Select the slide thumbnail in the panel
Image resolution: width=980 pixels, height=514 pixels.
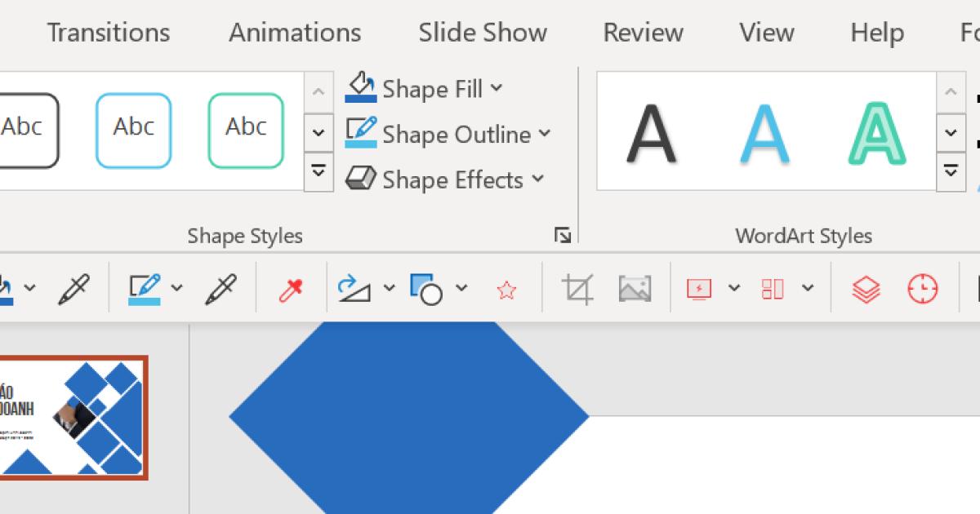pyautogui.click(x=73, y=418)
